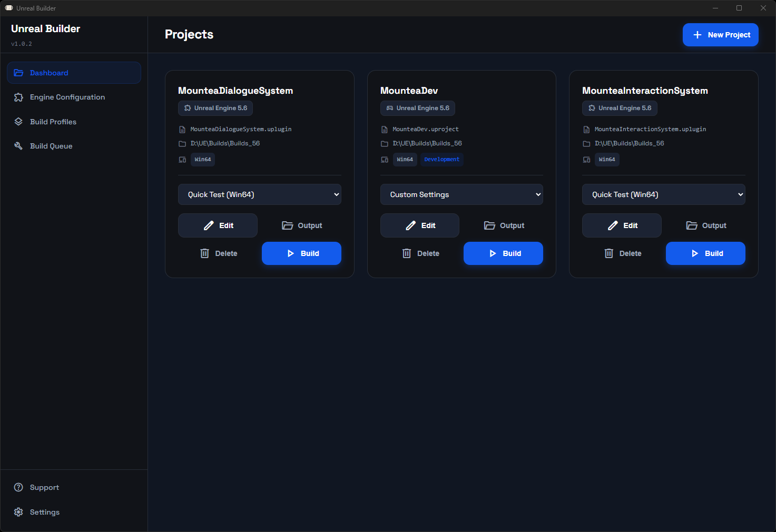Screen dimensions: 776x532
Task: Open Settings from the sidebar
Action: (74, 512)
